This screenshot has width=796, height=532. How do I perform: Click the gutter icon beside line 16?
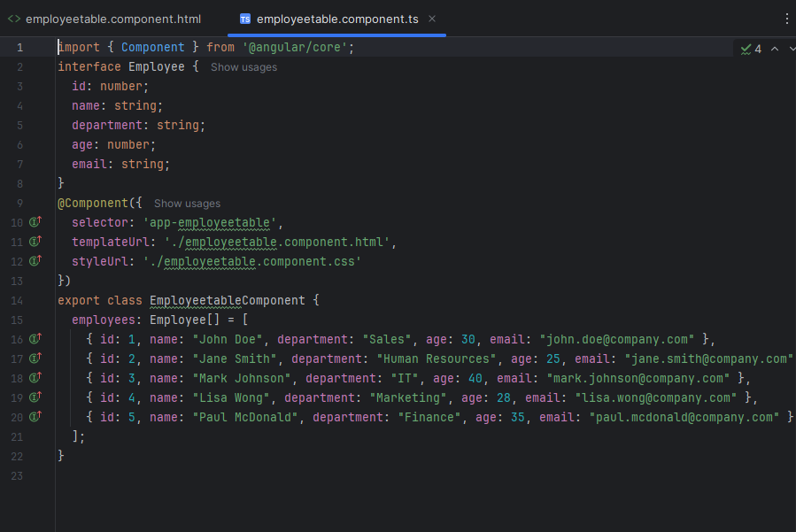pos(35,339)
